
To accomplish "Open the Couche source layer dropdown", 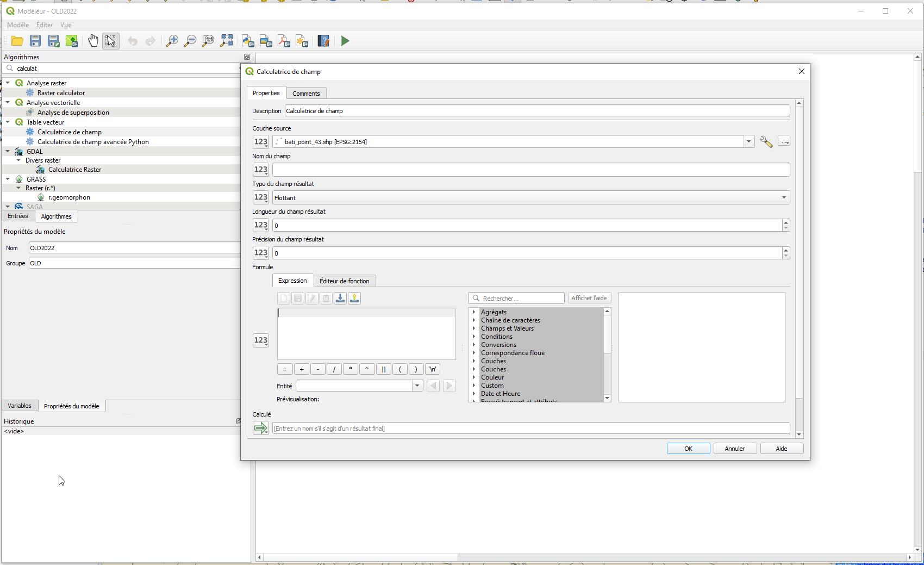I will [x=748, y=141].
